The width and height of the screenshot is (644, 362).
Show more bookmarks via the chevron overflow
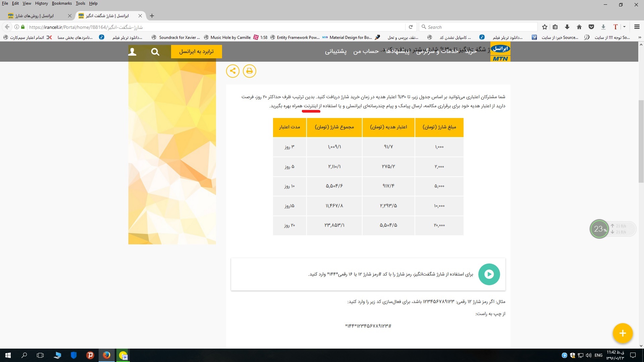click(640, 38)
